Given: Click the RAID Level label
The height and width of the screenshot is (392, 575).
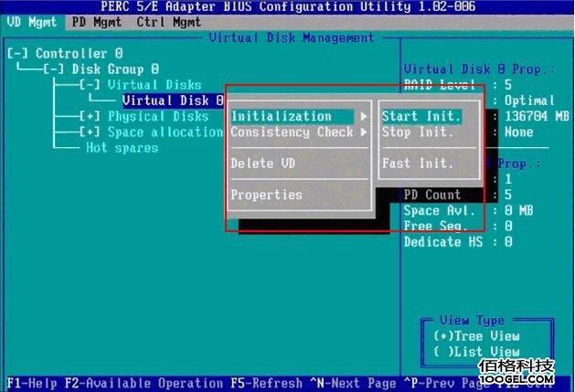Looking at the screenshot, I should (x=440, y=85).
